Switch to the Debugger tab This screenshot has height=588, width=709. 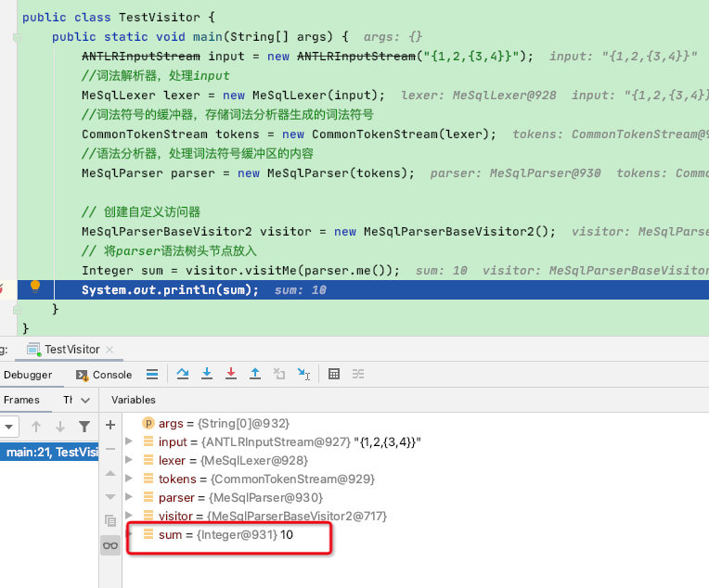(28, 375)
